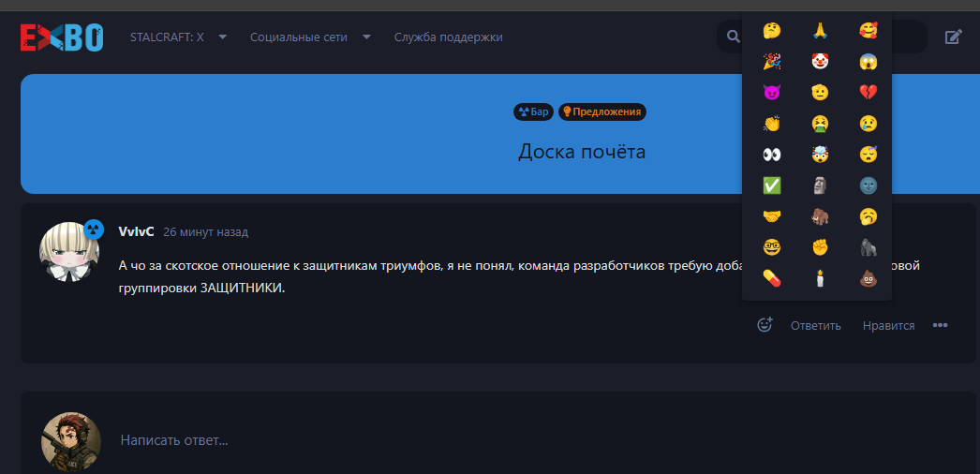Open the Бар tag

coord(534,111)
